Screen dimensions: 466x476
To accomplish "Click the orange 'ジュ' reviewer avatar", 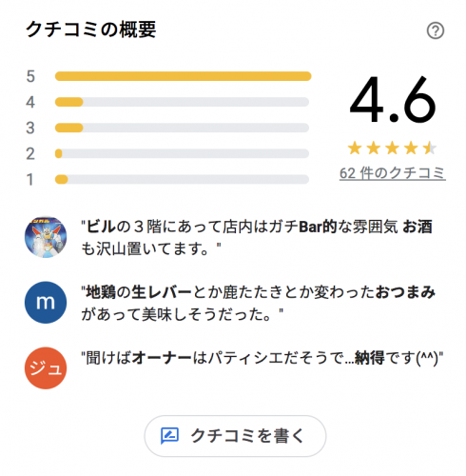I will pyautogui.click(x=46, y=367).
